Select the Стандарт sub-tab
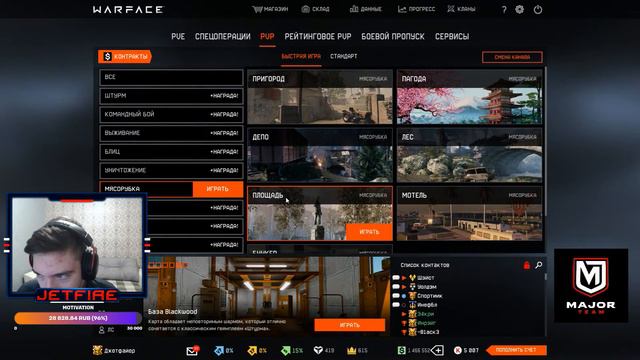 point(344,56)
